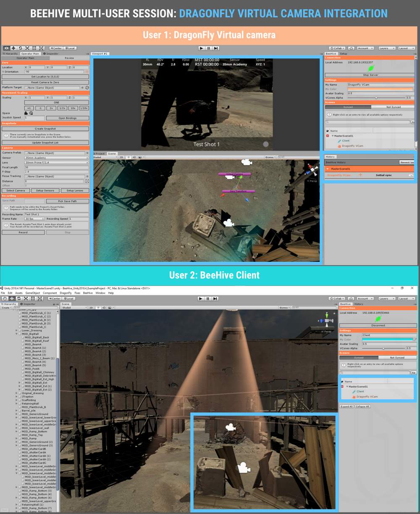Click the Recording Name field with Test Shot 1
Image resolution: width=420 pixels, height=514 pixels.
tap(56, 214)
